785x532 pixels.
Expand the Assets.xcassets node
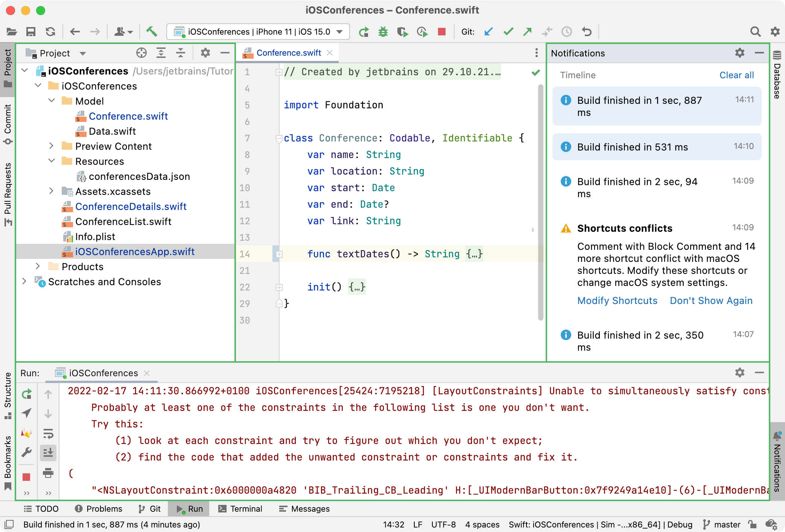(52, 191)
